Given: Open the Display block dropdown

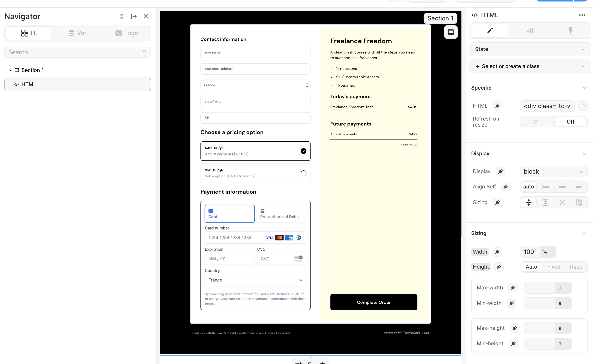Looking at the screenshot, I should coord(553,172).
